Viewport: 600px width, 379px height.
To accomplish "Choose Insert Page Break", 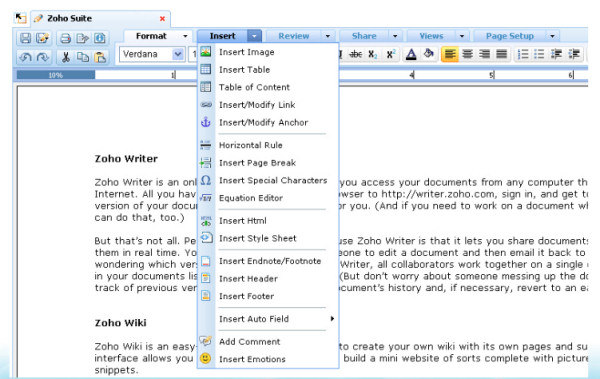I will (x=268, y=163).
